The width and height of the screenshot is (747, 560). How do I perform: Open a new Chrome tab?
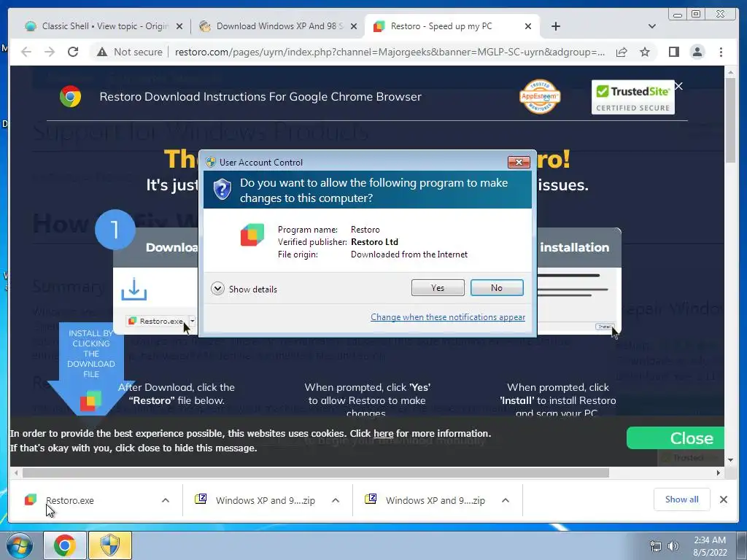click(555, 27)
